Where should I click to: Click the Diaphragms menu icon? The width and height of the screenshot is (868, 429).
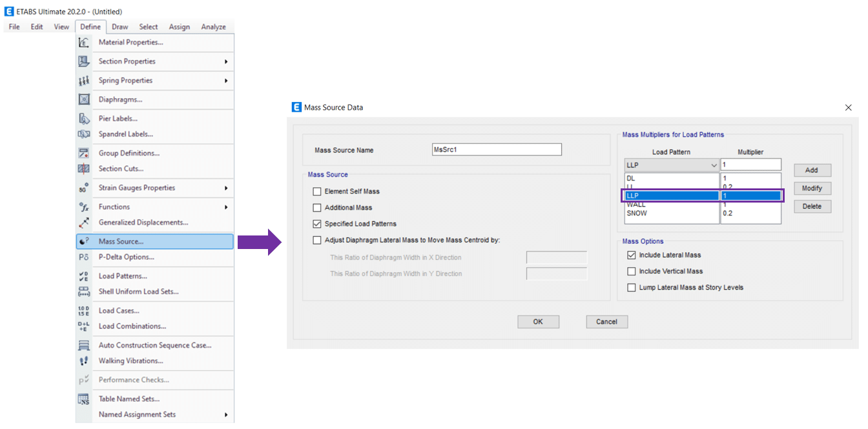(x=84, y=99)
